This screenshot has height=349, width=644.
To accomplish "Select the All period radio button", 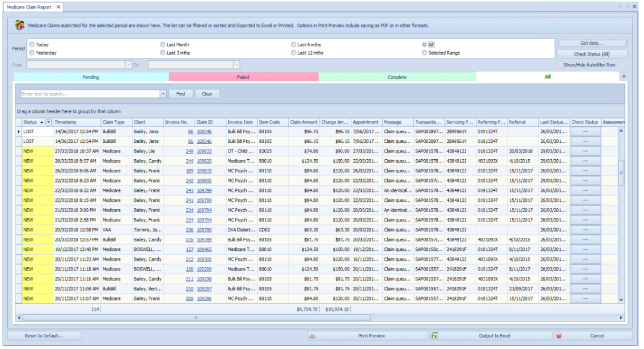I will click(x=424, y=45).
